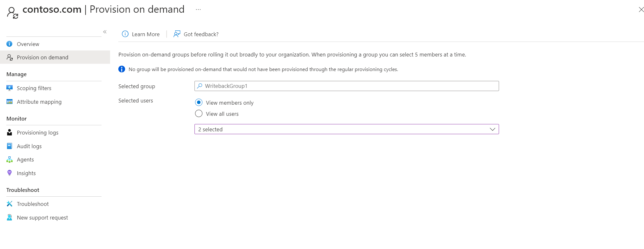Image resolution: width=644 pixels, height=249 pixels.
Task: Click the Selected group search field
Action: pyautogui.click(x=346, y=86)
